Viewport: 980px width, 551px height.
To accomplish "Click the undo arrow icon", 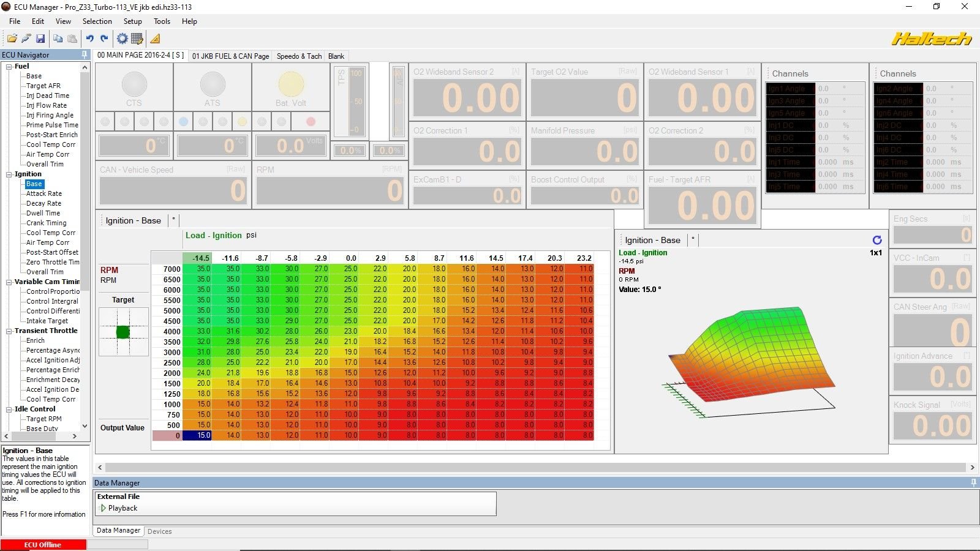I will (89, 39).
